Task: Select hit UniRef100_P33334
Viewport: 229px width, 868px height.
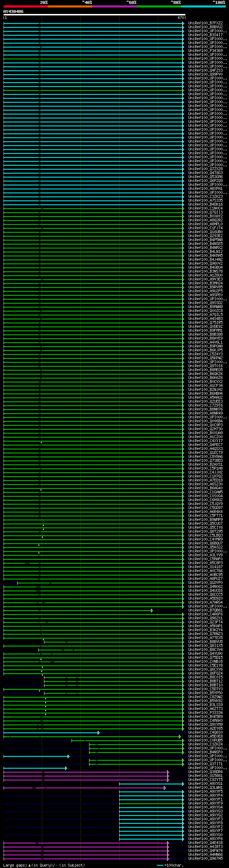Action: [x=205, y=713]
